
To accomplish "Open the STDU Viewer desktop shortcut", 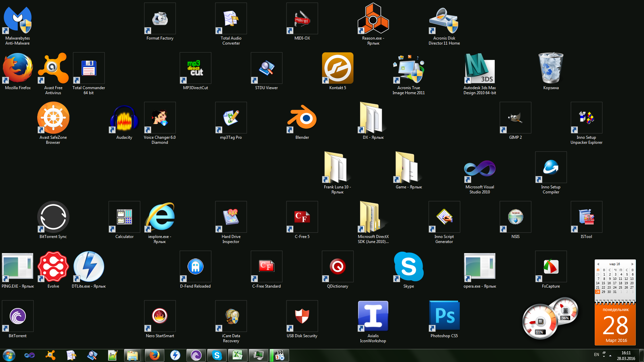I will pyautogui.click(x=267, y=68).
